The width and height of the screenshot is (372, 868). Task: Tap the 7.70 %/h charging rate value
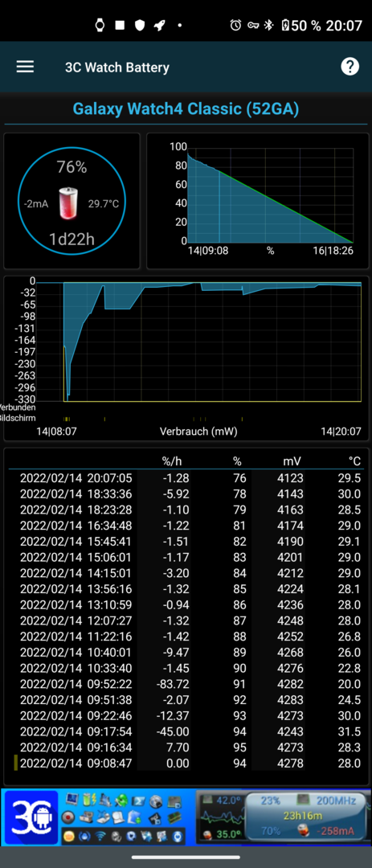click(177, 748)
